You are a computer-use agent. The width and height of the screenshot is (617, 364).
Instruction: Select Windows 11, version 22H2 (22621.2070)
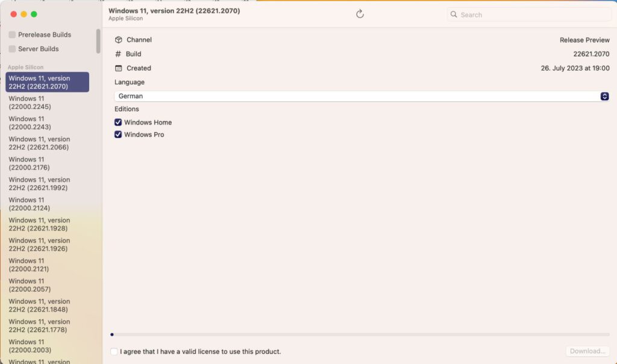(47, 82)
